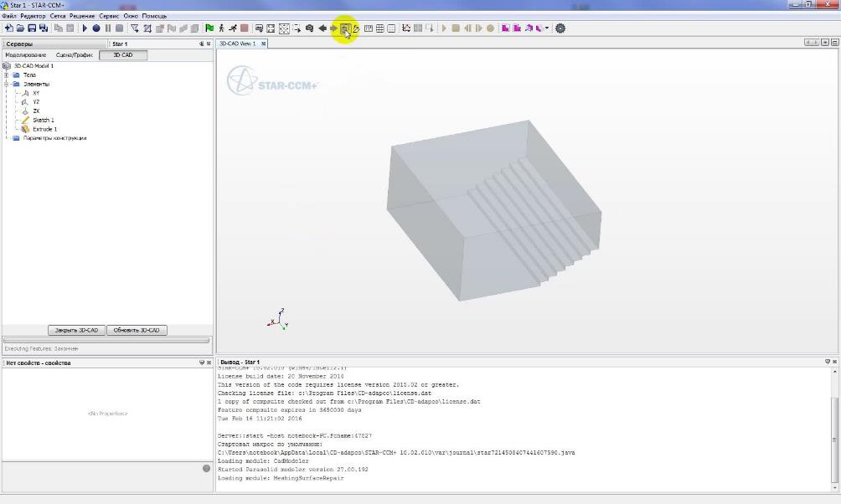Open the Сетка menu
This screenshot has height=504, width=841.
point(58,16)
